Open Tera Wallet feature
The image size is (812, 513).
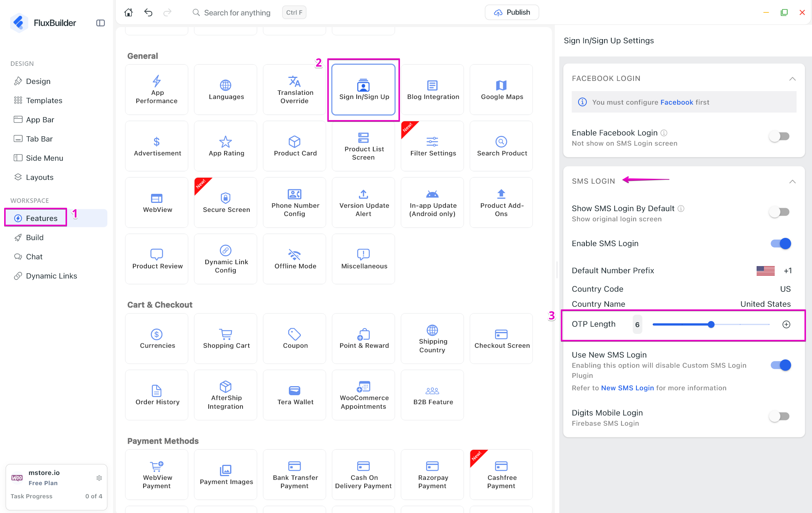(x=295, y=395)
